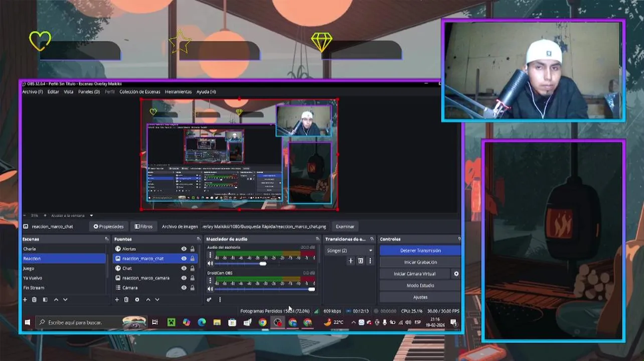Open scene filters icon in Escenas toolbar
The width and height of the screenshot is (644, 361).
coord(45,299)
